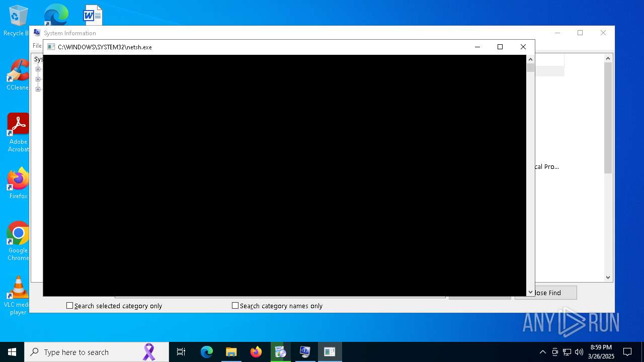
Task: Open the Recycle Bin desktop icon
Action: pyautogui.click(x=18, y=20)
